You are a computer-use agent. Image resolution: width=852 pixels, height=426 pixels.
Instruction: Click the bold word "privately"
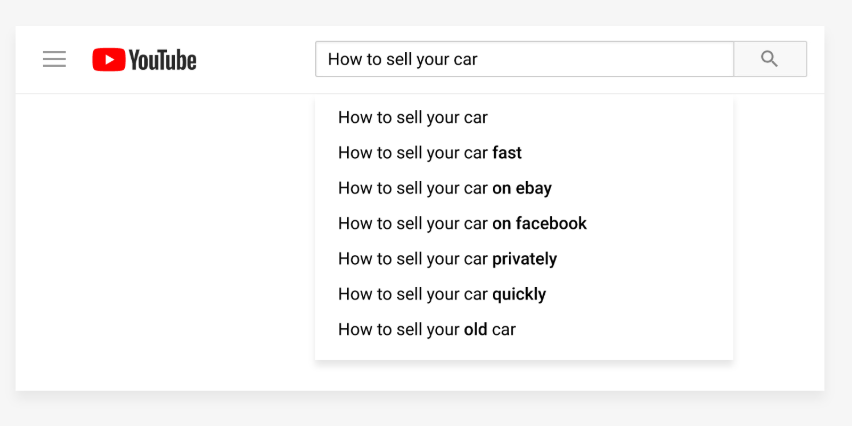click(525, 259)
